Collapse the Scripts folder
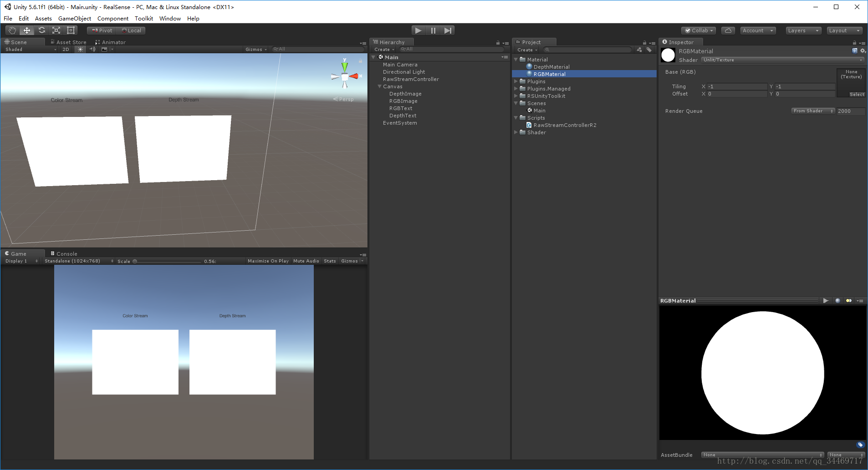The height and width of the screenshot is (470, 868). point(516,118)
